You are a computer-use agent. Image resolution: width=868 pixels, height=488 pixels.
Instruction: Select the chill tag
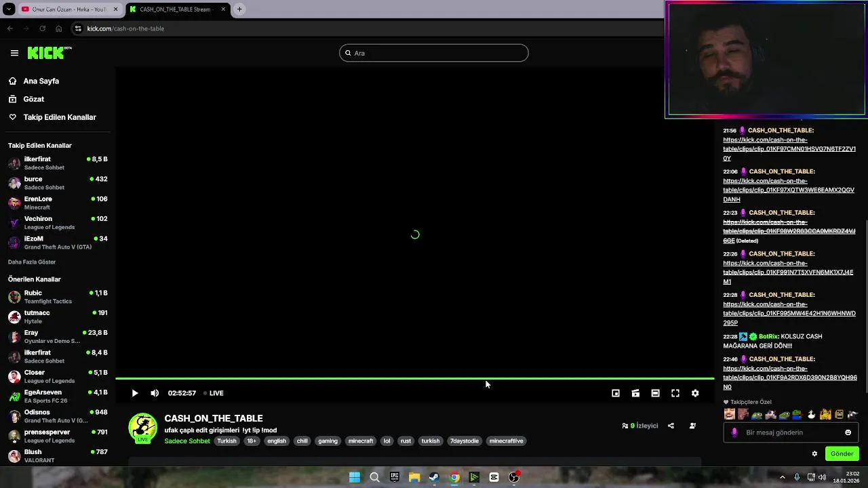[302, 441]
